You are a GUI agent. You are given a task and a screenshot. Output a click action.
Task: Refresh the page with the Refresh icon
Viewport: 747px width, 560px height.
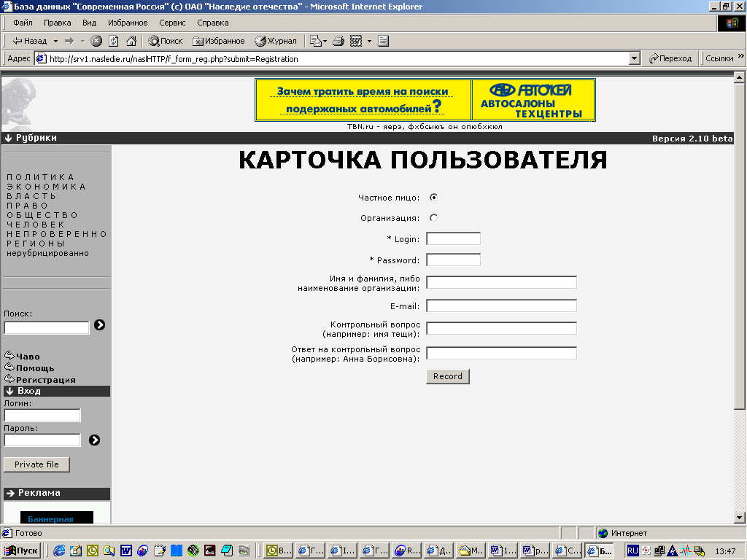(113, 41)
